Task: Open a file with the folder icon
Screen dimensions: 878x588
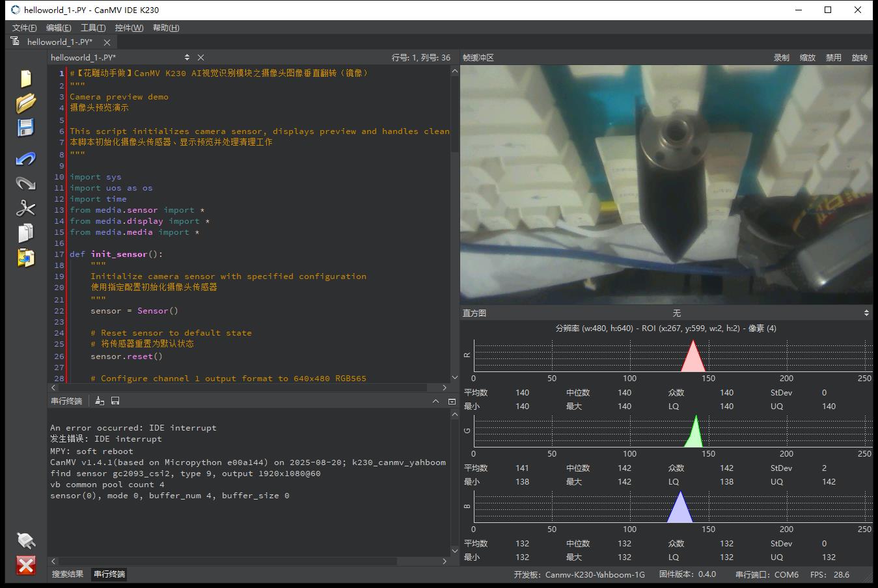Action: 25,103
